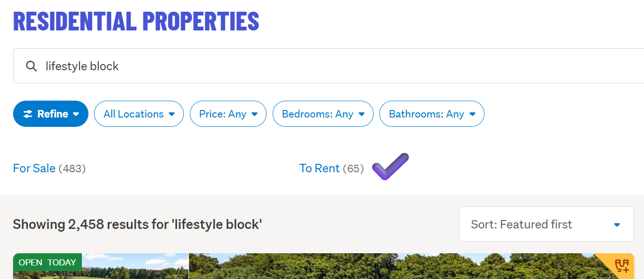Click the green OPEN TODAY badge
The width and height of the screenshot is (644, 279).
[47, 262]
